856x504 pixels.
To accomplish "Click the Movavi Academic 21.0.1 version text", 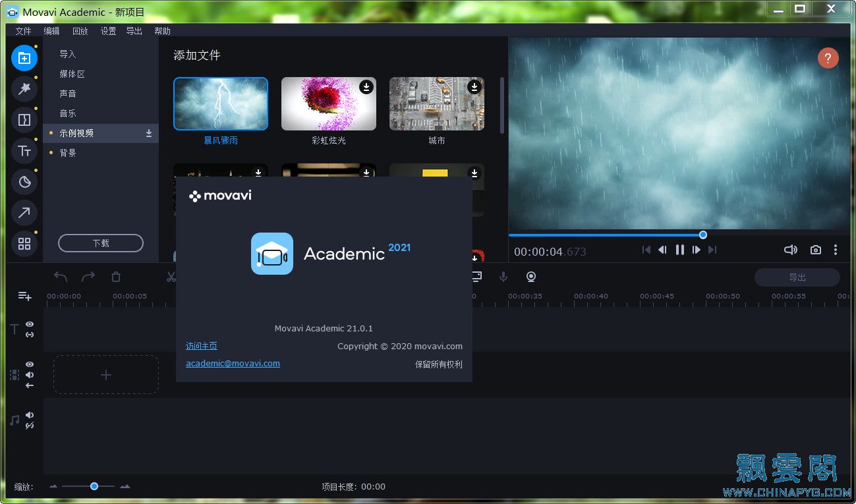I will pyautogui.click(x=324, y=328).
